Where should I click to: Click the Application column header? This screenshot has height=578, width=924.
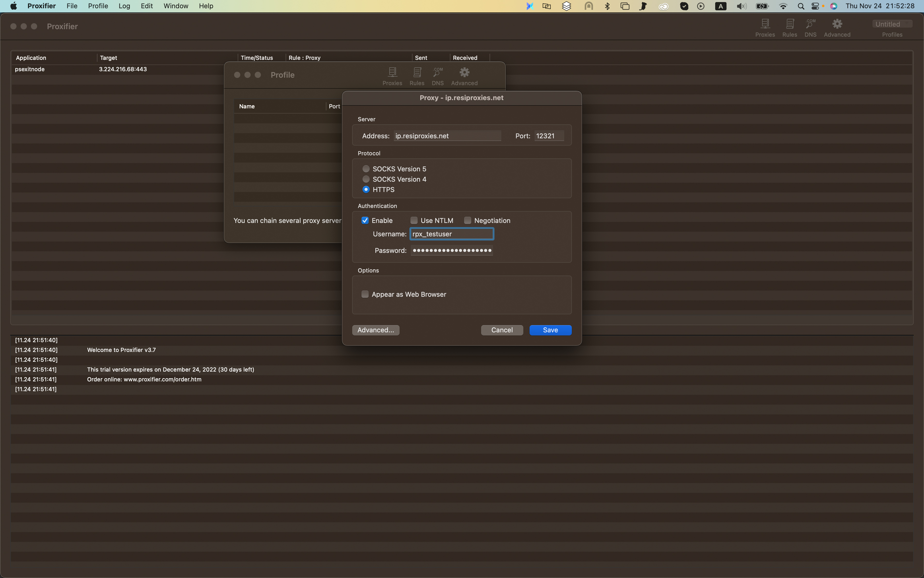click(x=54, y=58)
